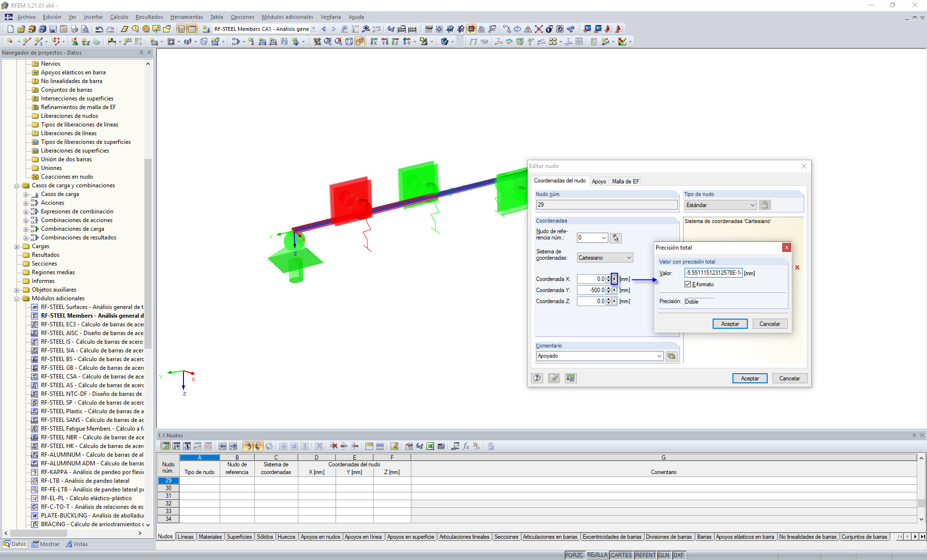Click the help icon in the Editar nudo dialog
The height and width of the screenshot is (560, 927).
pyautogui.click(x=537, y=378)
